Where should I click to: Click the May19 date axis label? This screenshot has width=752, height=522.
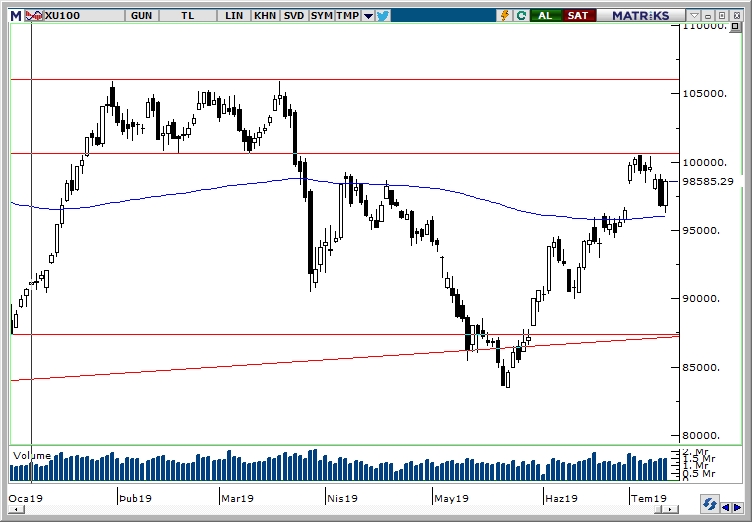pos(451,498)
